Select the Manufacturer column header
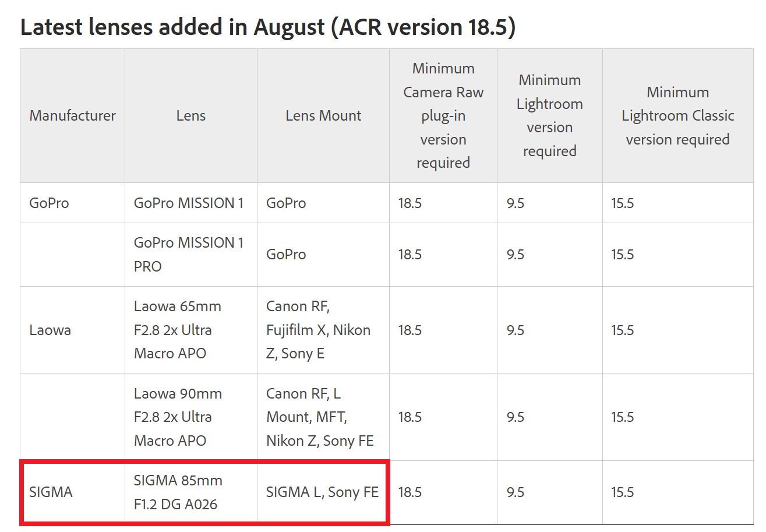This screenshot has width=766, height=532. [73, 115]
